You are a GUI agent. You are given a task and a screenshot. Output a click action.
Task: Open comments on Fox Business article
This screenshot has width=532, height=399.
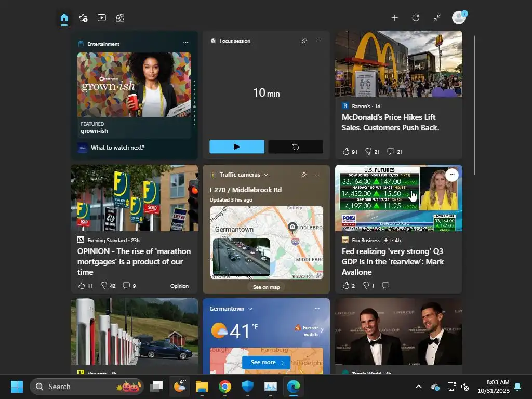point(385,285)
